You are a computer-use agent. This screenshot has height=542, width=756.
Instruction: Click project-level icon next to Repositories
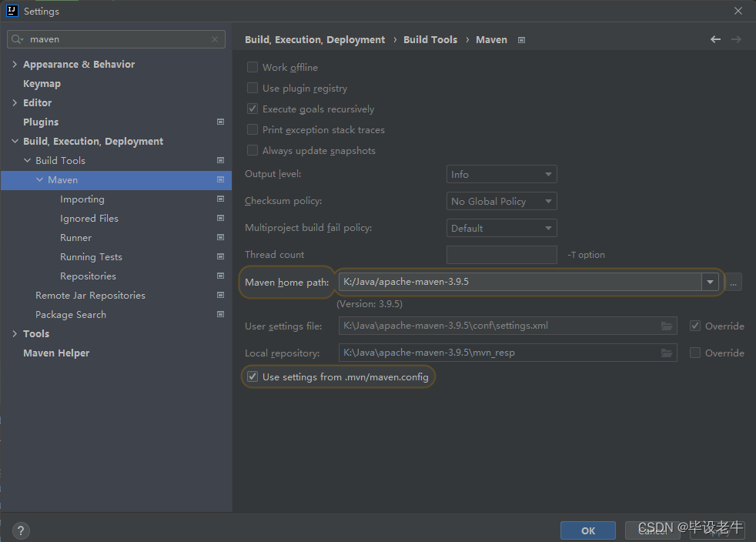coord(220,276)
